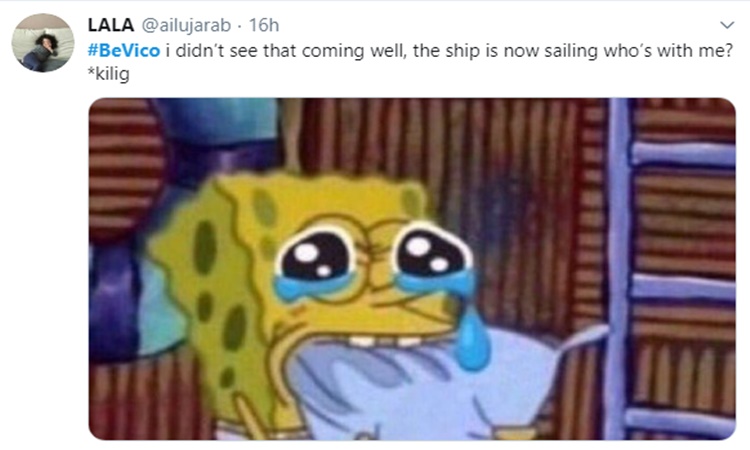The height and width of the screenshot is (450, 750).
Task: Click the dot separator before 16h
Action: click(x=240, y=26)
